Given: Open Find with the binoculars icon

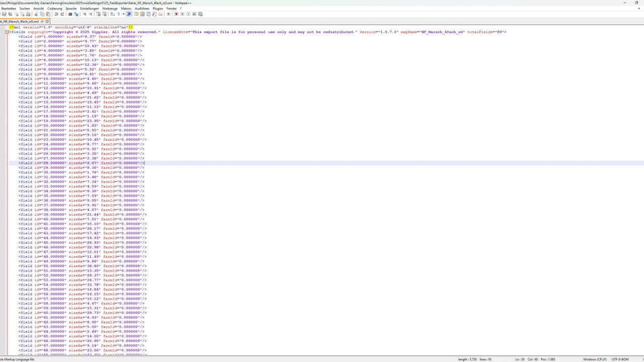Looking at the screenshot, I should point(70,14).
